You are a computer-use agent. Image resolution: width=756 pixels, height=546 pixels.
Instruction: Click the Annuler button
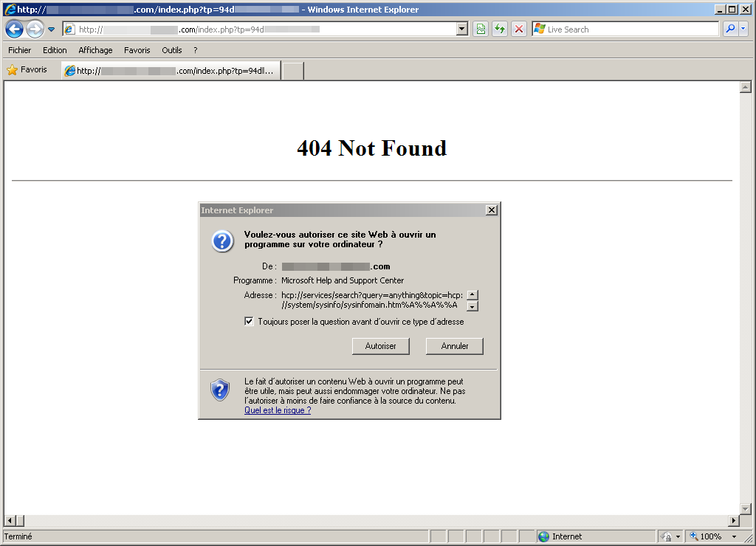pyautogui.click(x=454, y=346)
